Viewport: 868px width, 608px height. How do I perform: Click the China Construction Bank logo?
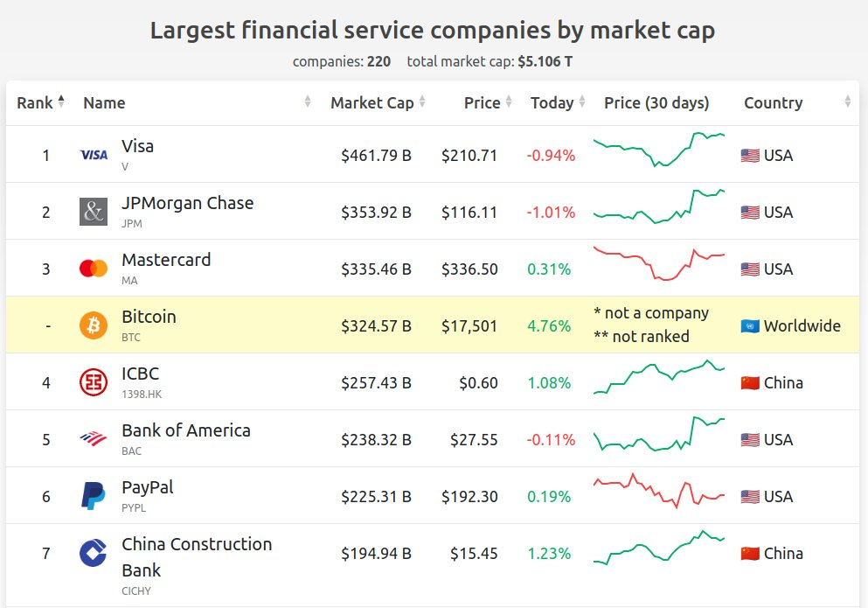coord(93,553)
